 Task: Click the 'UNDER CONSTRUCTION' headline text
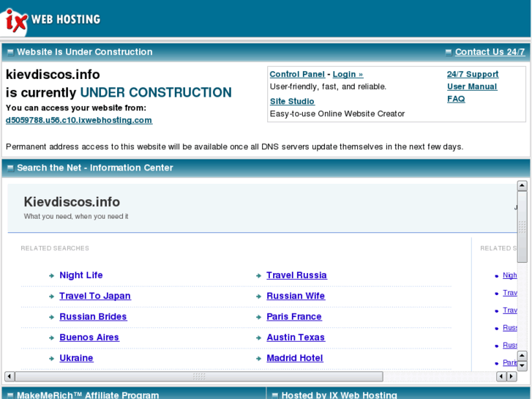coord(156,92)
